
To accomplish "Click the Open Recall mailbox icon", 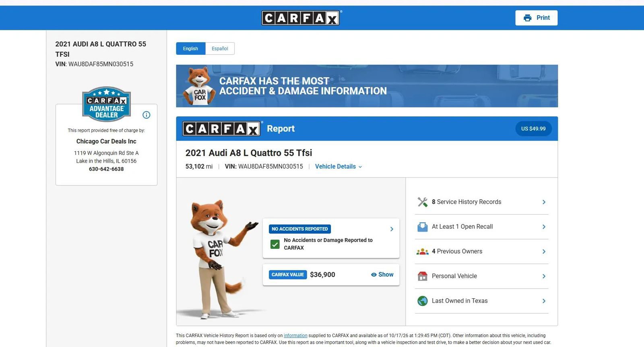I will click(423, 227).
